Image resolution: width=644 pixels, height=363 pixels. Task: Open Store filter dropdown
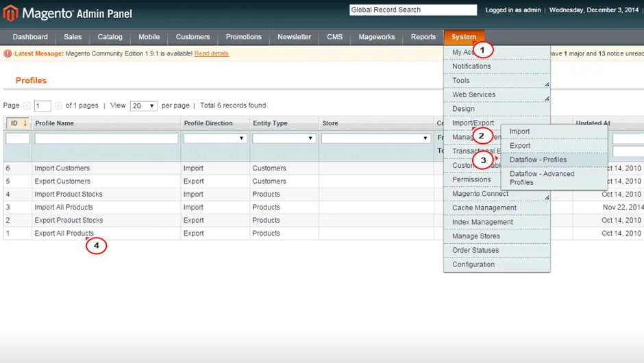(x=376, y=138)
